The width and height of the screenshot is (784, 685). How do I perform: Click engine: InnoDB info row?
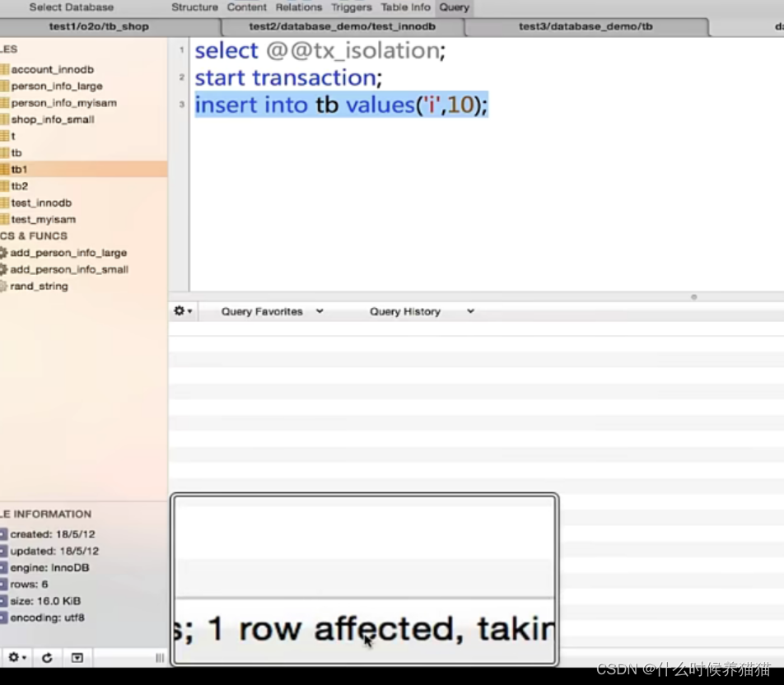(x=49, y=567)
